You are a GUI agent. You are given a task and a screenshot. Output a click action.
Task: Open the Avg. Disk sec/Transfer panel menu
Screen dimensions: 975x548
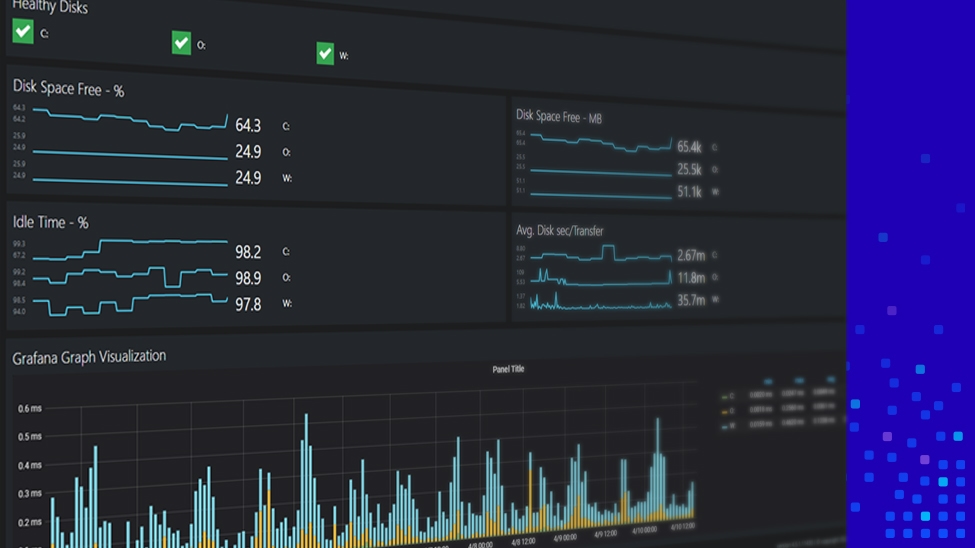(559, 231)
